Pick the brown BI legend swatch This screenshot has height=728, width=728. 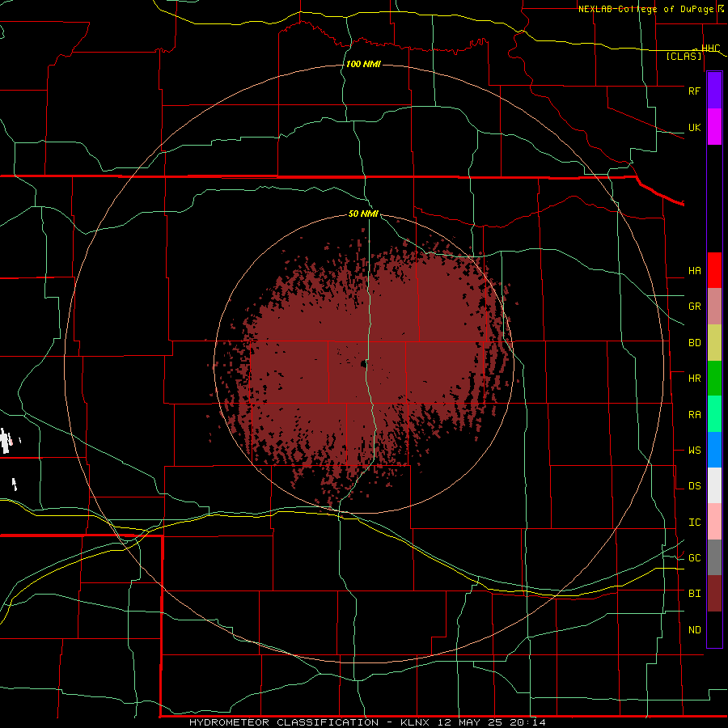(714, 594)
